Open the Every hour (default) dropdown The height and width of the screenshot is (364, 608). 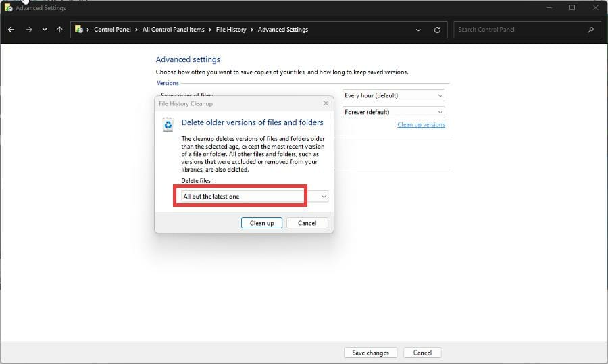(x=394, y=95)
